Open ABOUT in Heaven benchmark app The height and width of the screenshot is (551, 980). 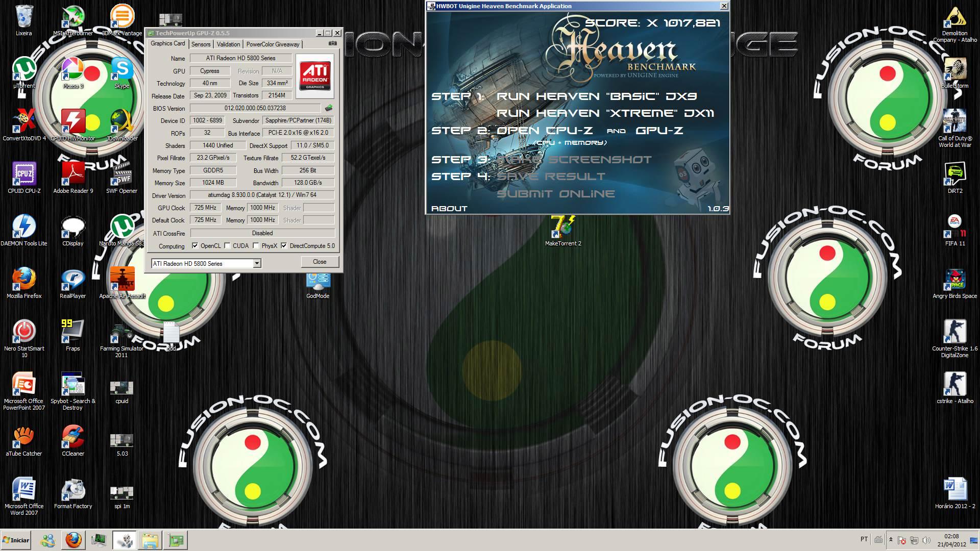tap(449, 208)
